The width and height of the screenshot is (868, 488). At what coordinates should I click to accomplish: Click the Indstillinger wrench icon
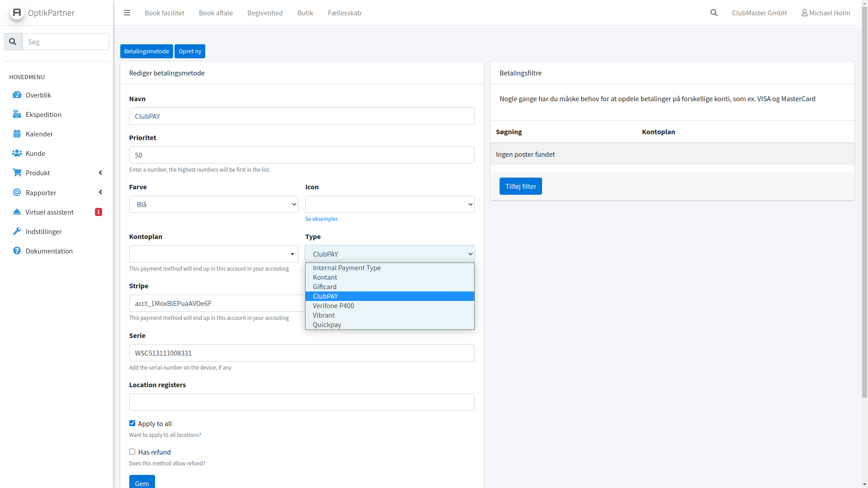point(17,231)
